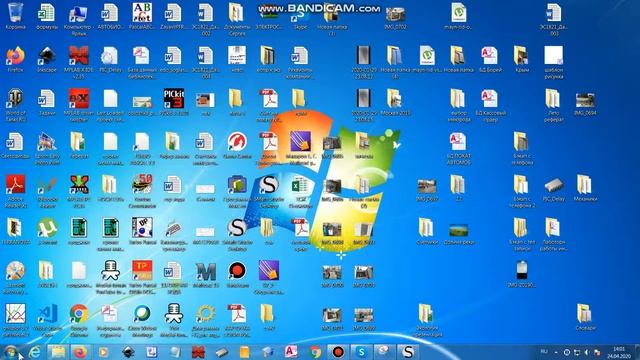
Task: Launch the Mathcad M desktop shortcut
Action: pos(205,271)
